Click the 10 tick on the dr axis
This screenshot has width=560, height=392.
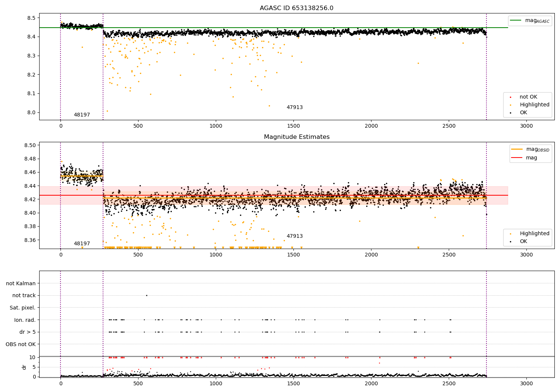[32, 357]
